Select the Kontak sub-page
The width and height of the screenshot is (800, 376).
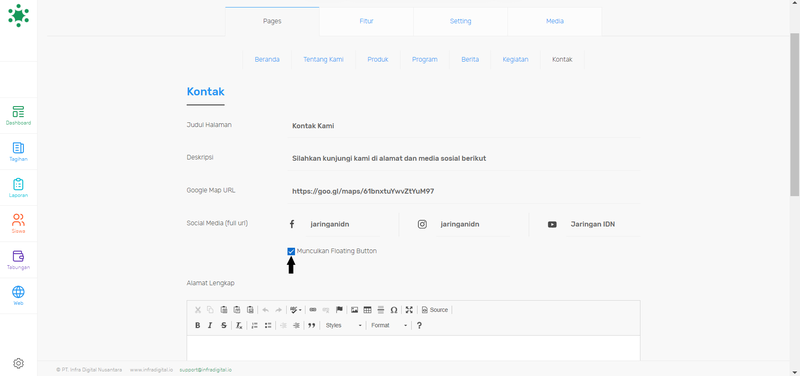point(562,59)
